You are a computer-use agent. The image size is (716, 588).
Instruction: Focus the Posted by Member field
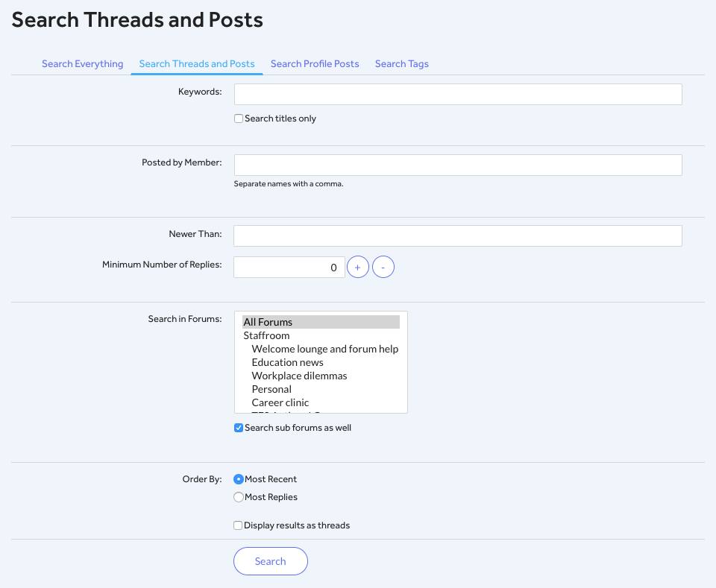(x=458, y=165)
